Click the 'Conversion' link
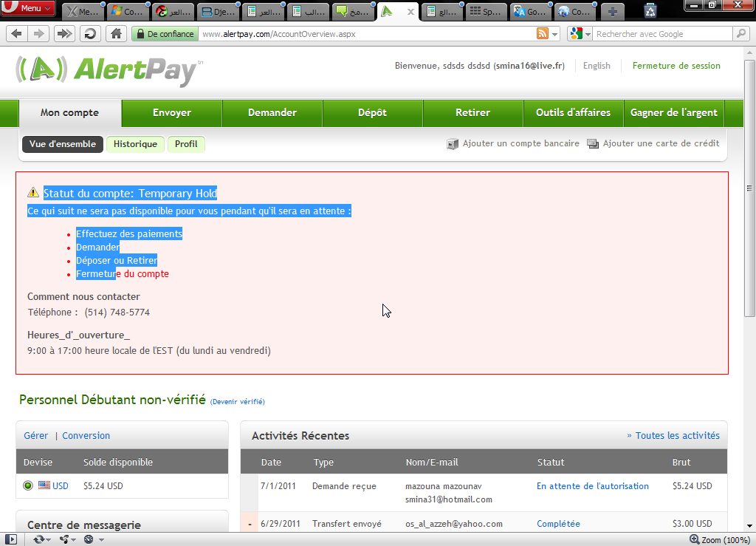This screenshot has height=546, width=756. 86,436
